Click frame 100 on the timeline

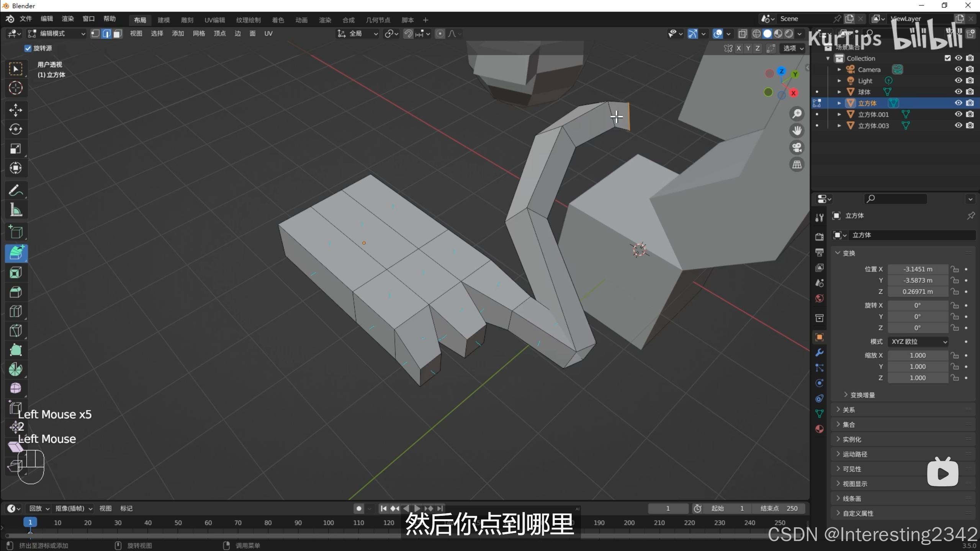[328, 523]
